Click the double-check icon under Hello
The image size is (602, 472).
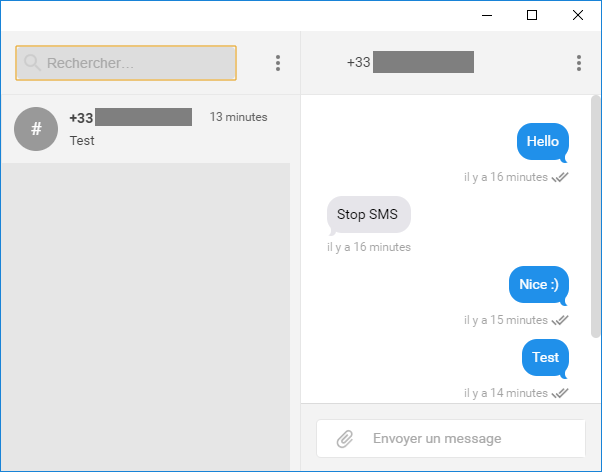click(560, 177)
